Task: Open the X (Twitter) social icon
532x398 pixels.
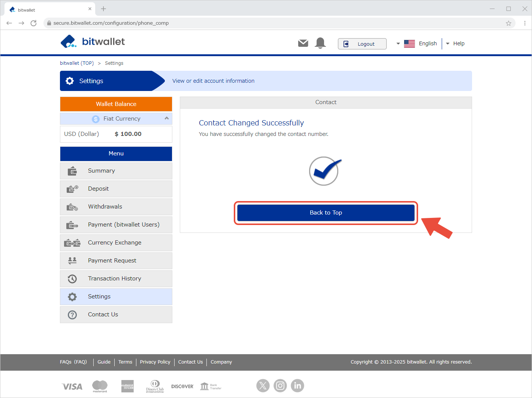Action: pos(263,385)
